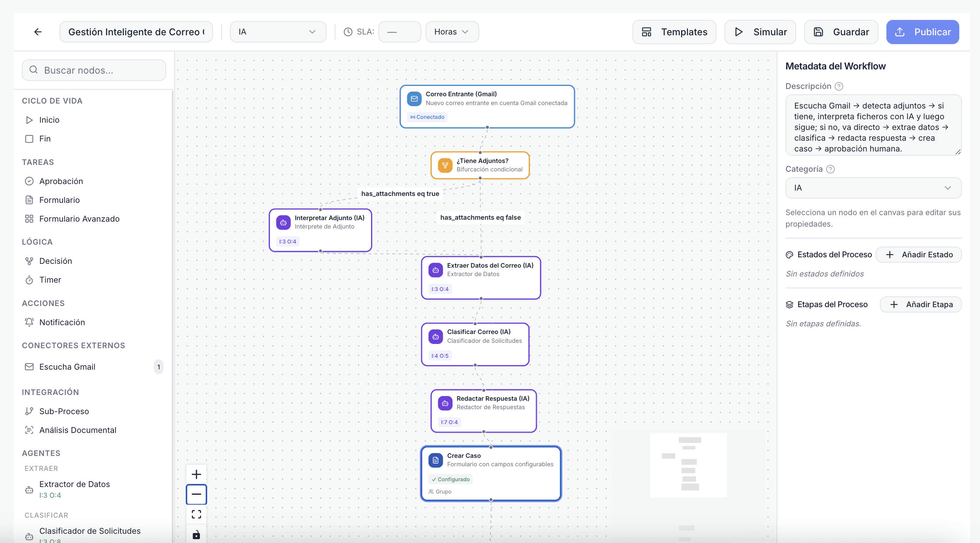Select the Correo Entrante Gmail node envelope icon

pyautogui.click(x=414, y=99)
